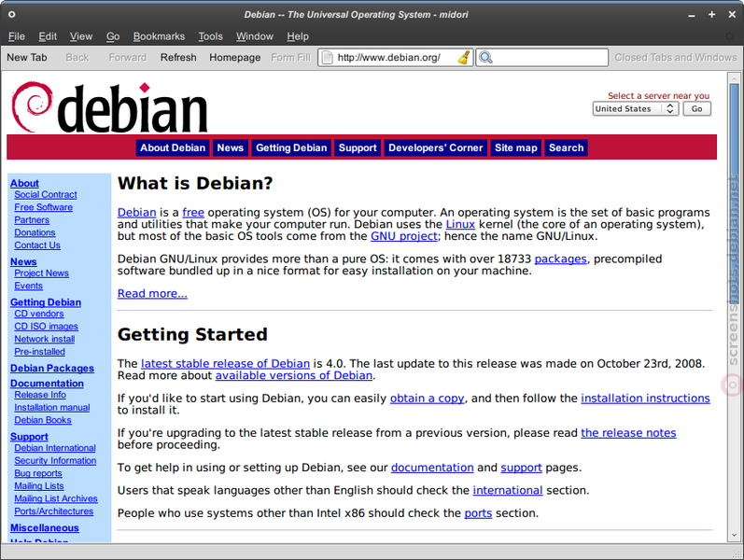
Task: Click the Debian swirl logo
Action: [32, 106]
